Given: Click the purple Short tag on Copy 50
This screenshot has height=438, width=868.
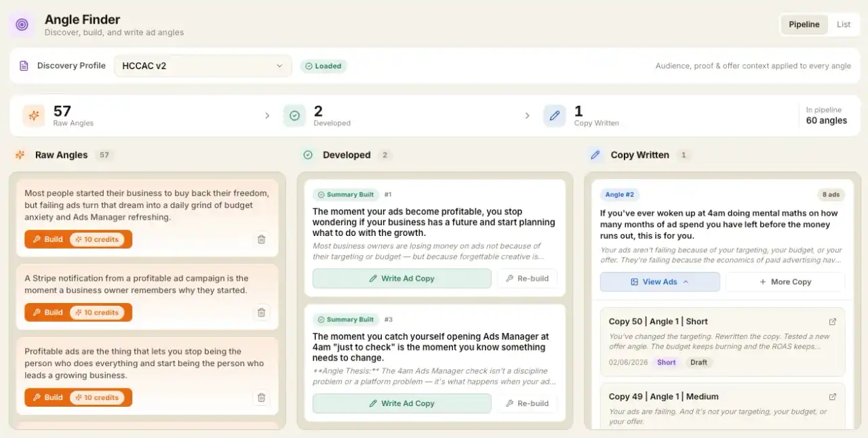Looking at the screenshot, I should coord(667,363).
